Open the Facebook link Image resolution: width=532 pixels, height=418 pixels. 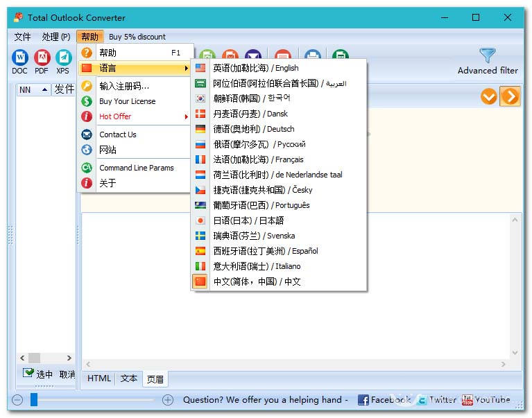tap(384, 400)
